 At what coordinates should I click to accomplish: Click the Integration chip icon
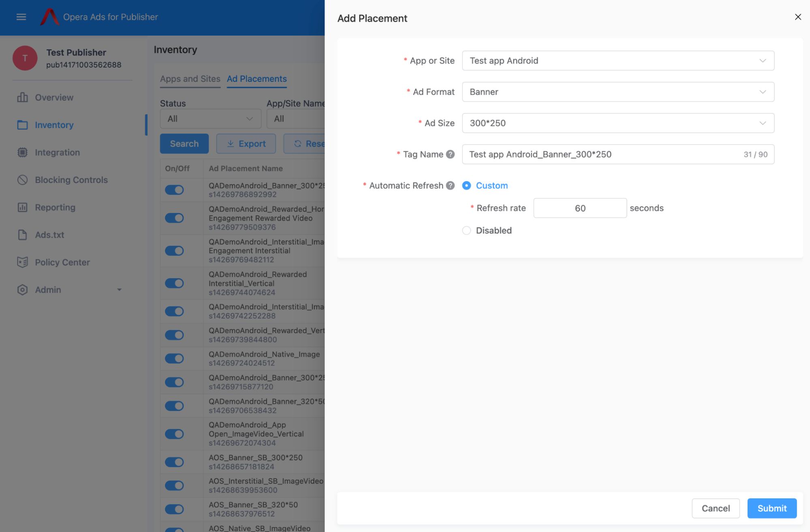[x=23, y=153]
